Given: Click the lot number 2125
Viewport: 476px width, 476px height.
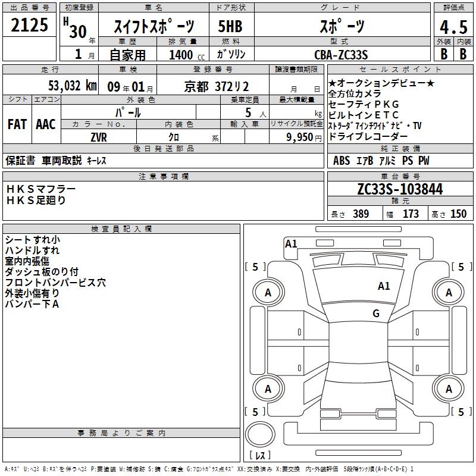Looking at the screenshot, I should (29, 25).
